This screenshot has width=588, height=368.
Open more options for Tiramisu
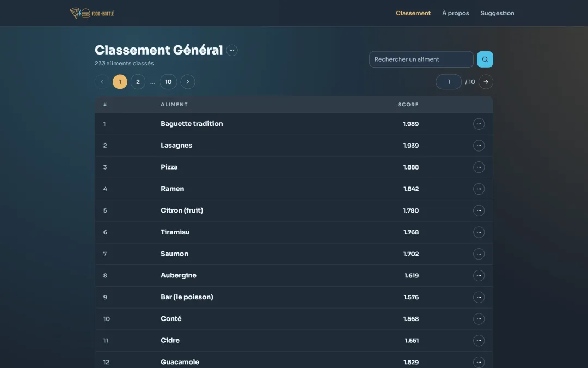[479, 232]
